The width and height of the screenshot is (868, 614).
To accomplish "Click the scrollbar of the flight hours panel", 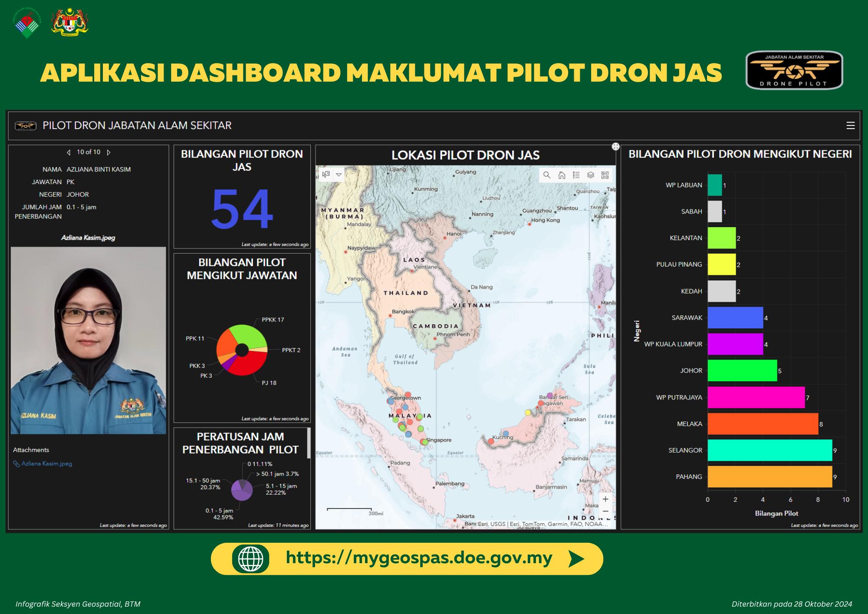I will 309,443.
